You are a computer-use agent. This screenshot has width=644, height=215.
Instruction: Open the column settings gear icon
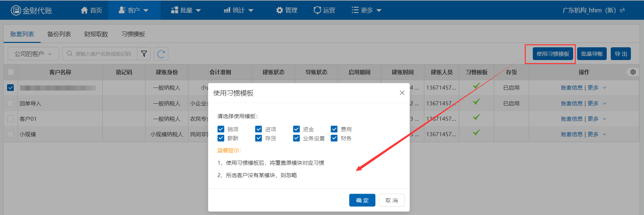coord(633,72)
